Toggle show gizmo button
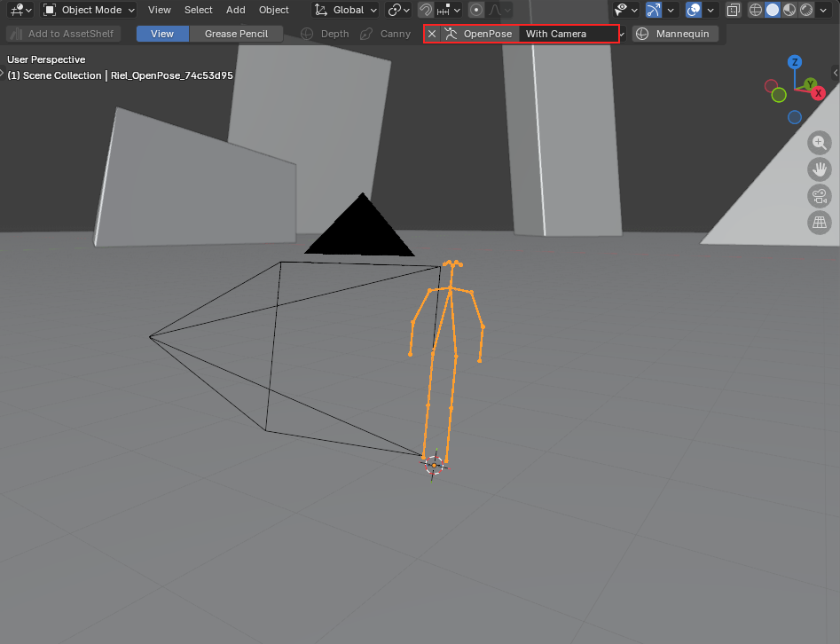The height and width of the screenshot is (644, 840). pyautogui.click(x=654, y=10)
